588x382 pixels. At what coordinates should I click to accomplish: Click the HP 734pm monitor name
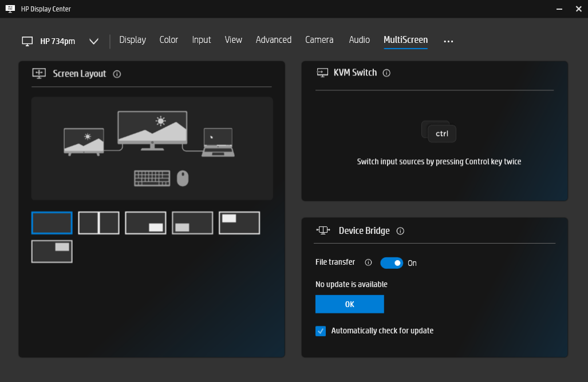tap(57, 41)
